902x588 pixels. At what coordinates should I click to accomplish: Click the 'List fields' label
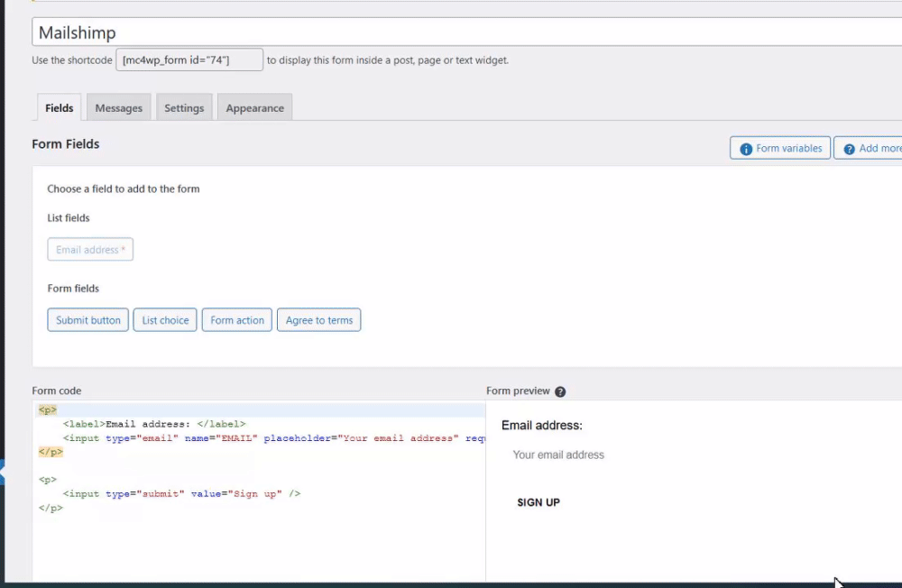click(x=69, y=218)
